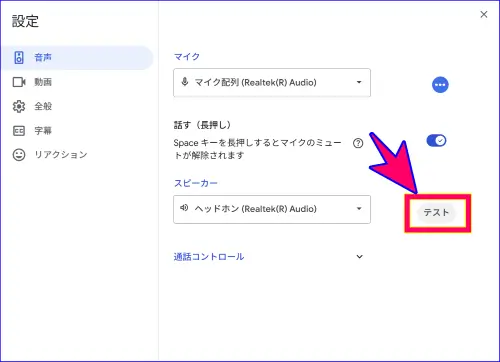
Task: Click the 通話コントロール chevron arrow
Action: point(359,257)
